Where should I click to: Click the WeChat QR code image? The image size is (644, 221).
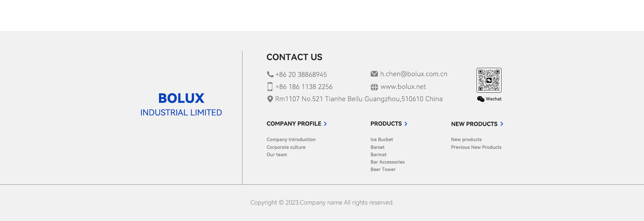coord(489,80)
